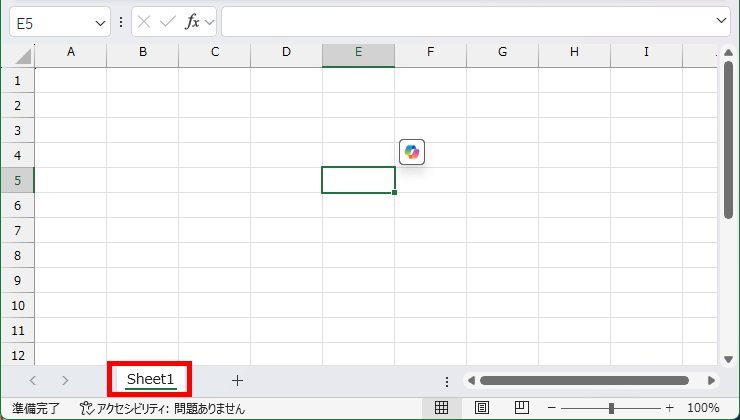Click vertical scrollbar down arrow
740x420 pixels.
click(x=728, y=359)
